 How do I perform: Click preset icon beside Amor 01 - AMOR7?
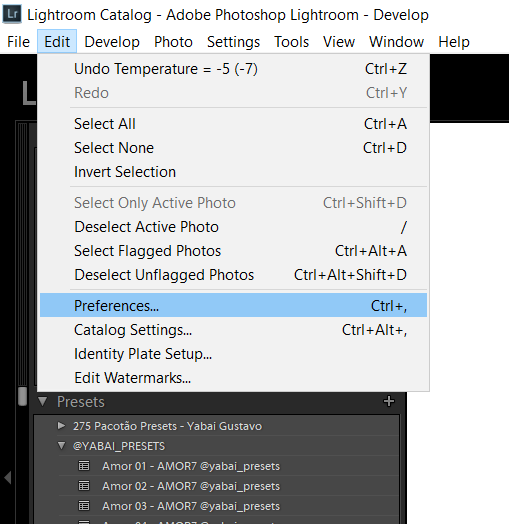(84, 466)
